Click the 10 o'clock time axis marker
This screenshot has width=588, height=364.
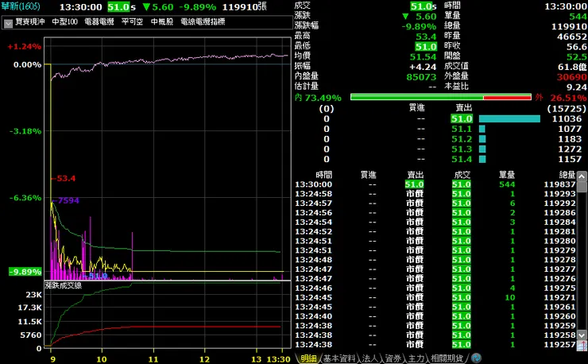point(102,359)
